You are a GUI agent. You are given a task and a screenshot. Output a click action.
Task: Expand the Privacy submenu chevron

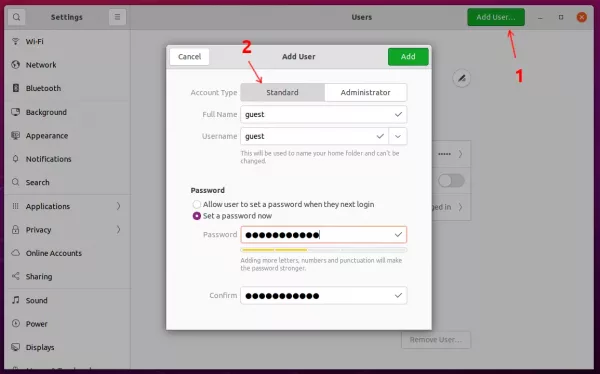[x=118, y=229]
